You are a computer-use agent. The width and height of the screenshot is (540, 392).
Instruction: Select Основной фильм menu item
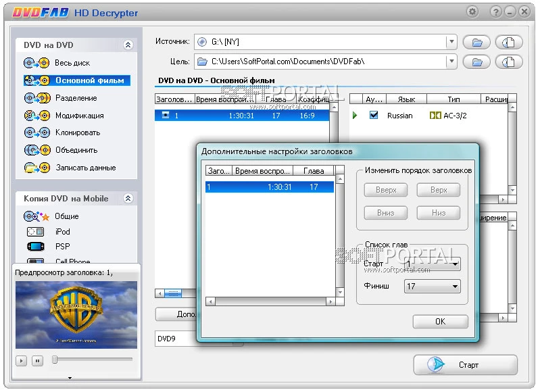click(89, 80)
